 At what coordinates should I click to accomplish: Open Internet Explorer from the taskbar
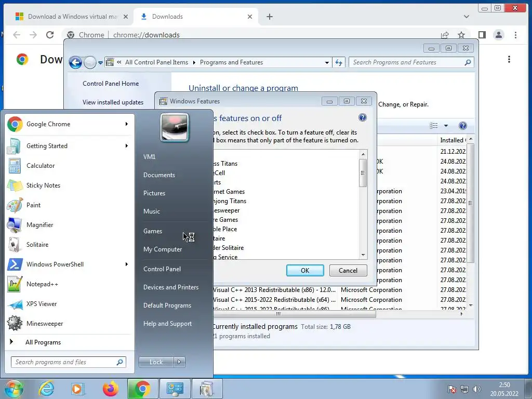[x=46, y=389]
